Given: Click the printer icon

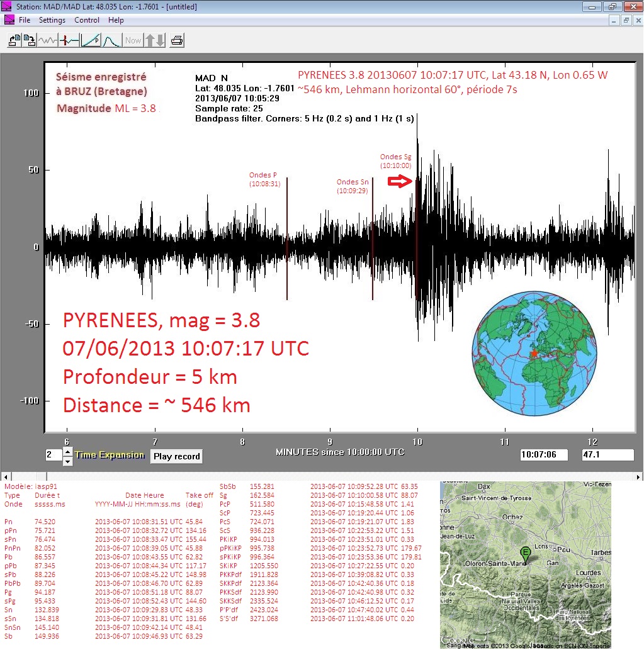Looking at the screenshot, I should [177, 40].
